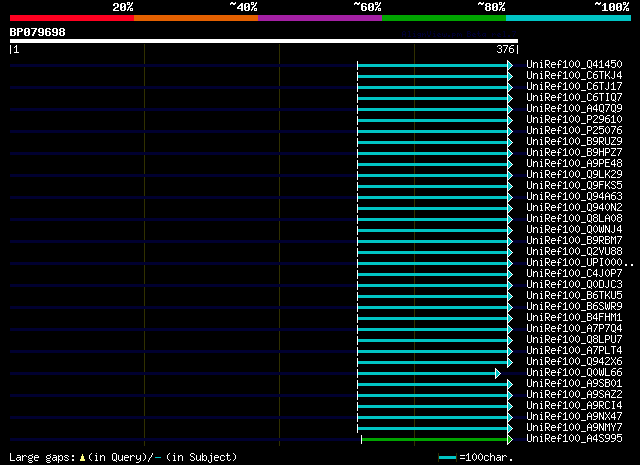Screen dimensions: 640x465
Task: Open the UniRef100_A4S995 row label
Action: click(x=574, y=439)
